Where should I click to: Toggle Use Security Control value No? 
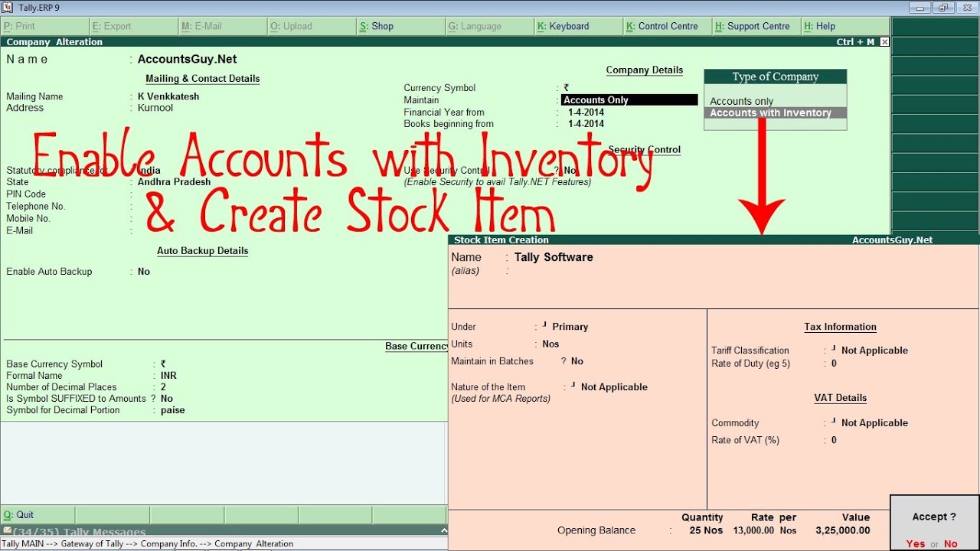[570, 171]
